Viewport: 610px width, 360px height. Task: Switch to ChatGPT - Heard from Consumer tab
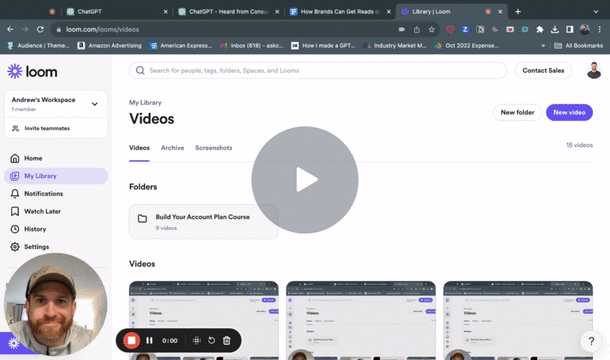point(228,12)
